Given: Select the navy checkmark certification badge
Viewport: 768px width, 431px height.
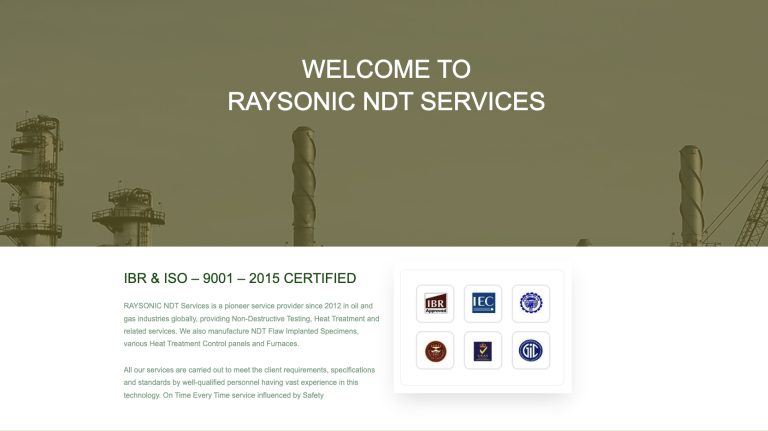Looking at the screenshot, I should 483,350.
